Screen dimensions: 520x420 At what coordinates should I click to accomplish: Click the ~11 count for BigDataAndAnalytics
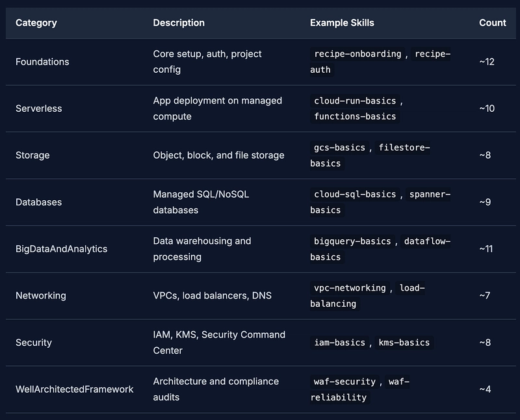pyautogui.click(x=486, y=249)
